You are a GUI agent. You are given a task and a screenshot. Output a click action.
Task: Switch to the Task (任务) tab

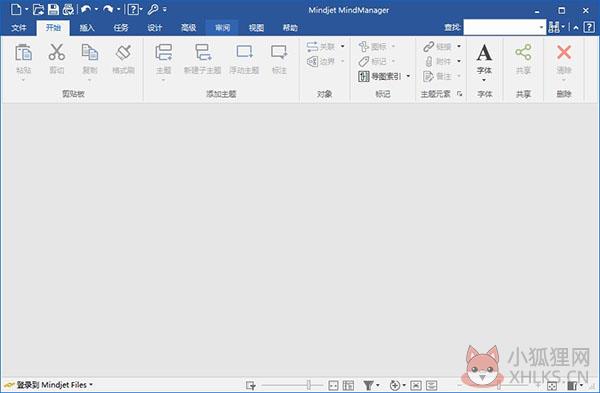[x=121, y=28]
